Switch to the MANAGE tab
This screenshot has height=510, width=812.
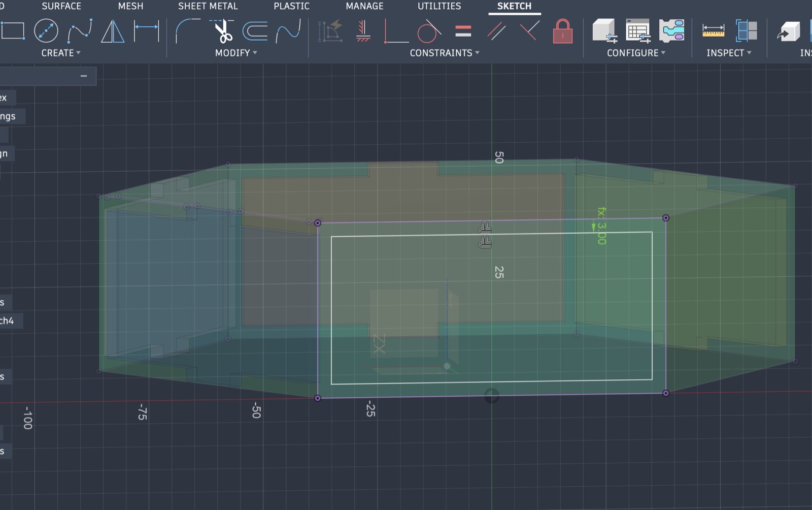(x=364, y=6)
